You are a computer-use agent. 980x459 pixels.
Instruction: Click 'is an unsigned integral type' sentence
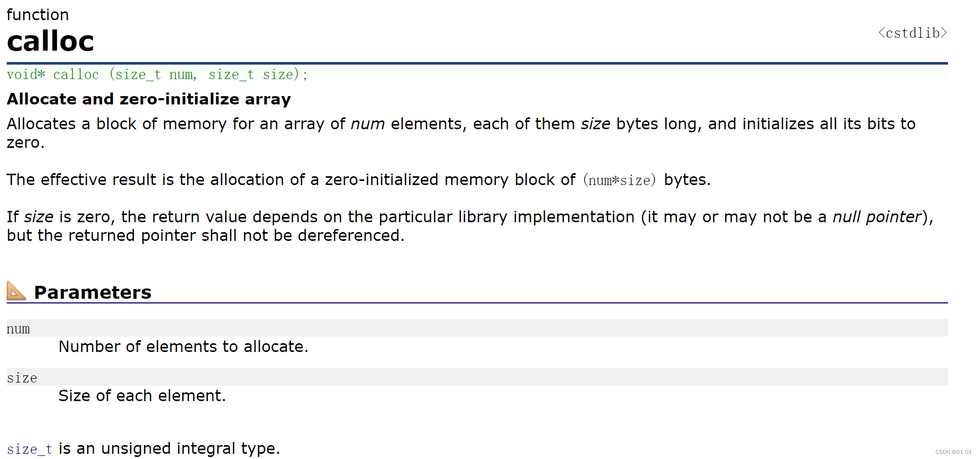tap(169, 449)
